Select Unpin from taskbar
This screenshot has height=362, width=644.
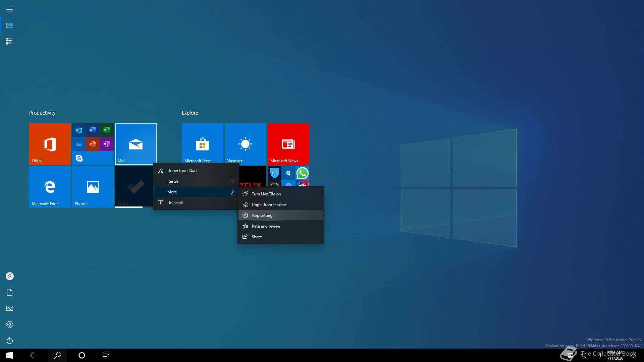[281, 205]
